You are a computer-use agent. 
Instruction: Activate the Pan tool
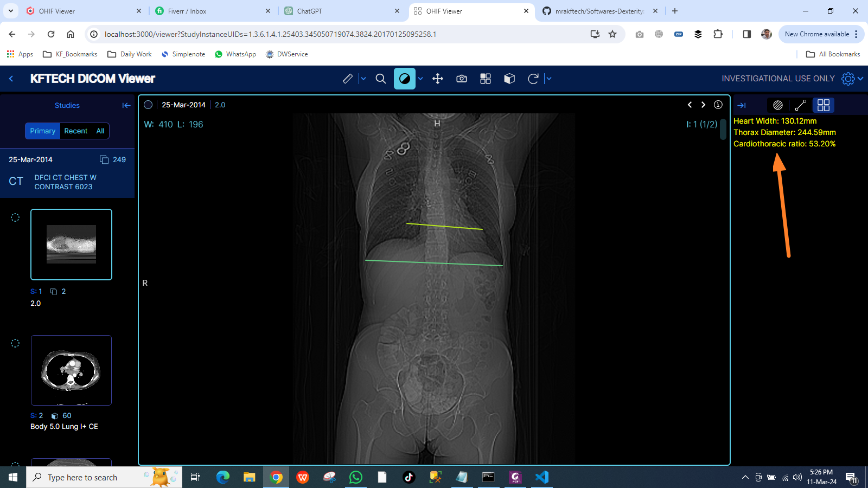pos(438,79)
